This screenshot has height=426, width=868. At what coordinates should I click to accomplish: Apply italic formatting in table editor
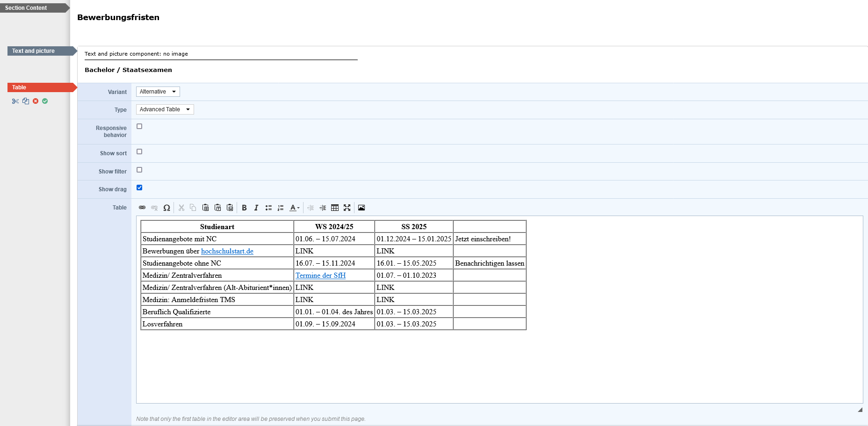(256, 208)
